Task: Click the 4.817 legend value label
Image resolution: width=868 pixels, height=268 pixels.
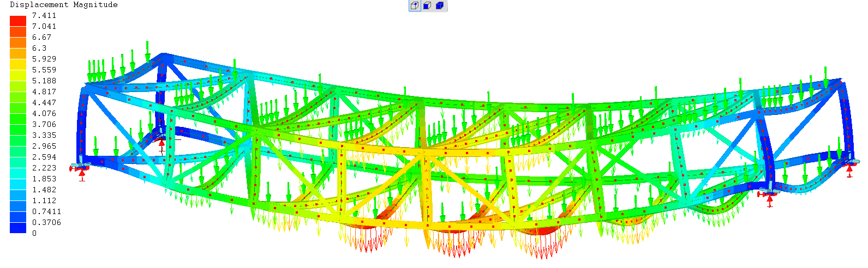Action: point(44,92)
